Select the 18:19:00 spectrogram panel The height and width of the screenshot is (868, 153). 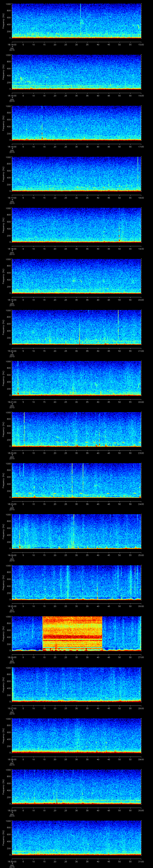pos(76,276)
